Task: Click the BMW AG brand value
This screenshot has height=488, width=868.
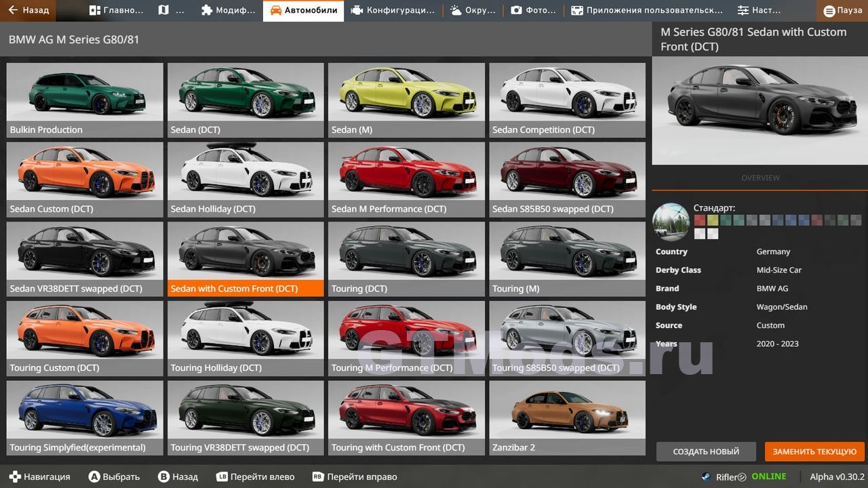Action: 772,288
